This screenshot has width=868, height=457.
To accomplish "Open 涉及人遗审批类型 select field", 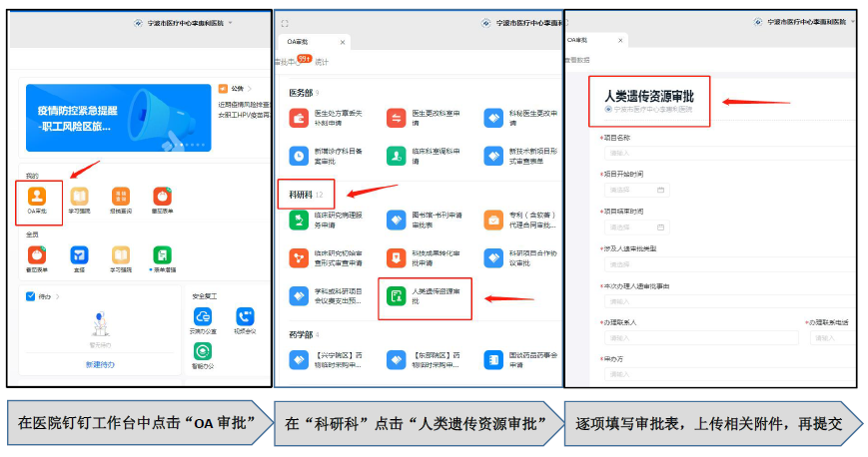I will (729, 264).
